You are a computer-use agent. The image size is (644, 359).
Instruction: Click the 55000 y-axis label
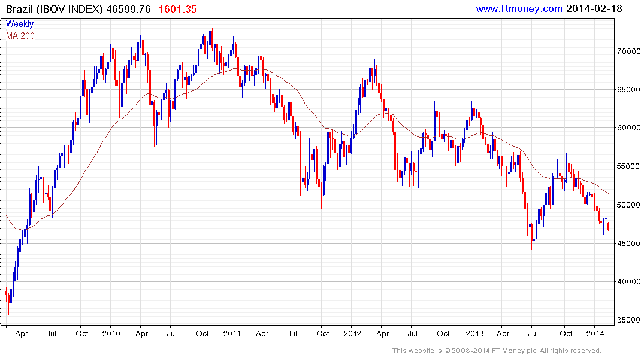coord(628,166)
